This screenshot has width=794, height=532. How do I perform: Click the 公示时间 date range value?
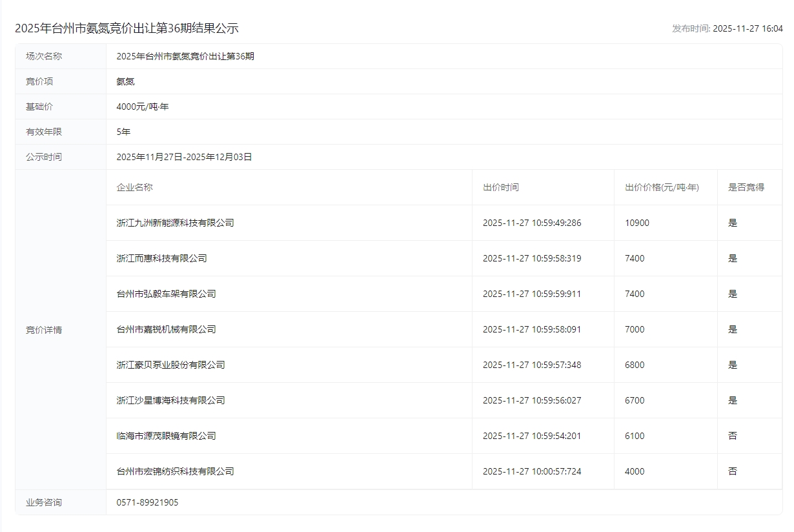click(184, 157)
